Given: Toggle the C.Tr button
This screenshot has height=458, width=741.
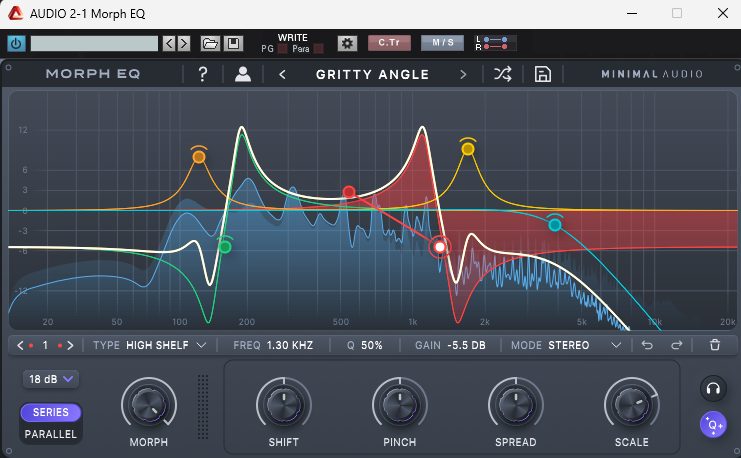Looking at the screenshot, I should [389, 43].
